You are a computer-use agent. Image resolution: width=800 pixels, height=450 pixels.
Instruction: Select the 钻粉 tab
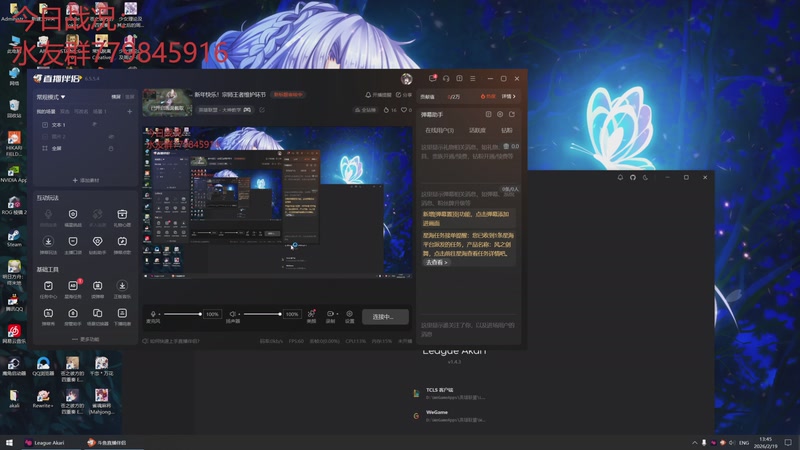pyautogui.click(x=506, y=131)
